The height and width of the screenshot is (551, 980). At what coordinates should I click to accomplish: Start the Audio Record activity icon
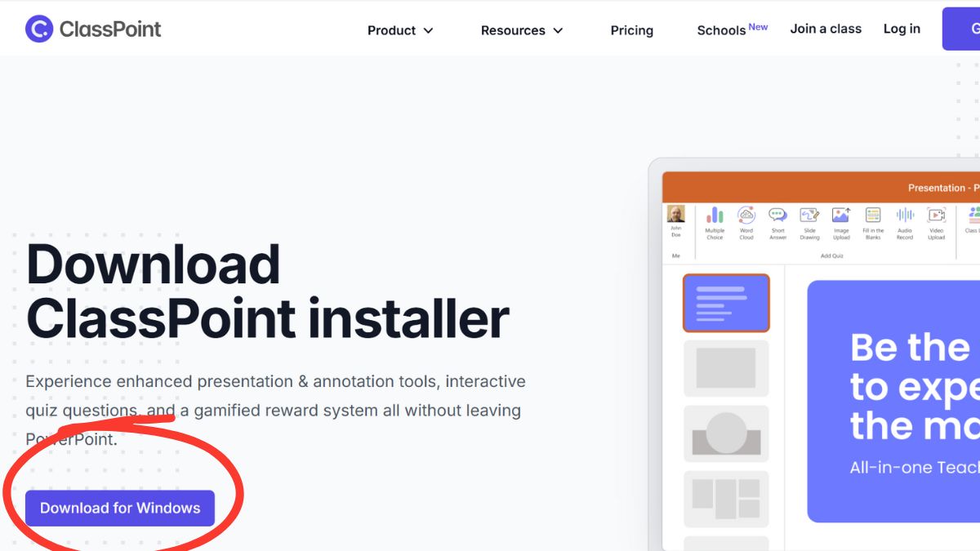click(905, 223)
